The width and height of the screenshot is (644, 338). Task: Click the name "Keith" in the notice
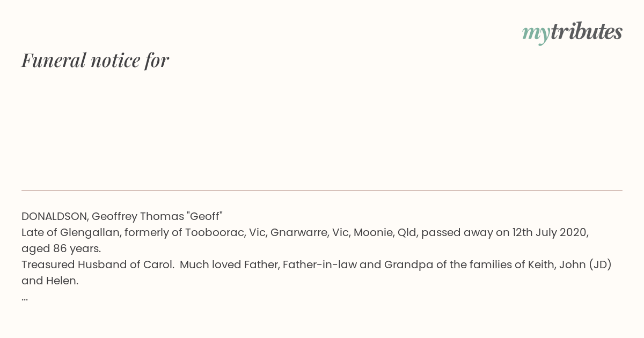[539, 264]
